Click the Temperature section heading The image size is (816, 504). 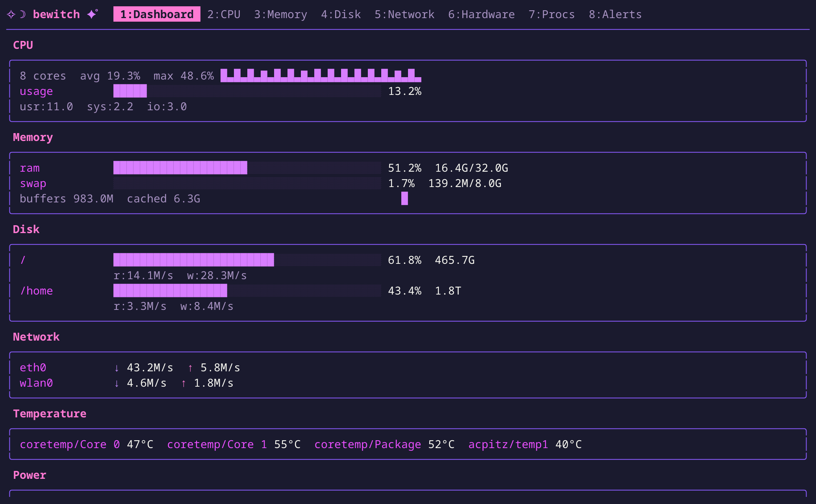point(50,413)
